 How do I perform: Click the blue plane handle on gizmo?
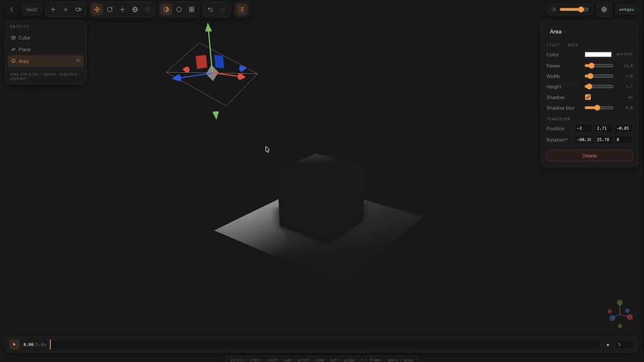coord(219,61)
